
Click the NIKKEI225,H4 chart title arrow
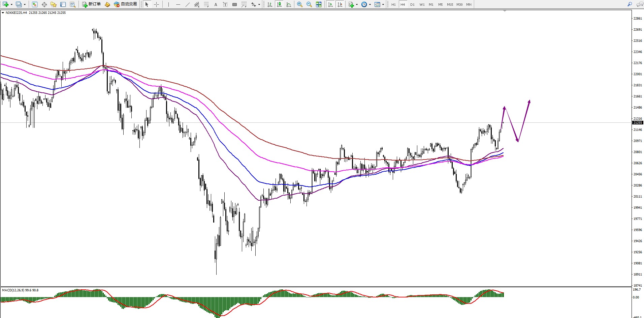3,13
